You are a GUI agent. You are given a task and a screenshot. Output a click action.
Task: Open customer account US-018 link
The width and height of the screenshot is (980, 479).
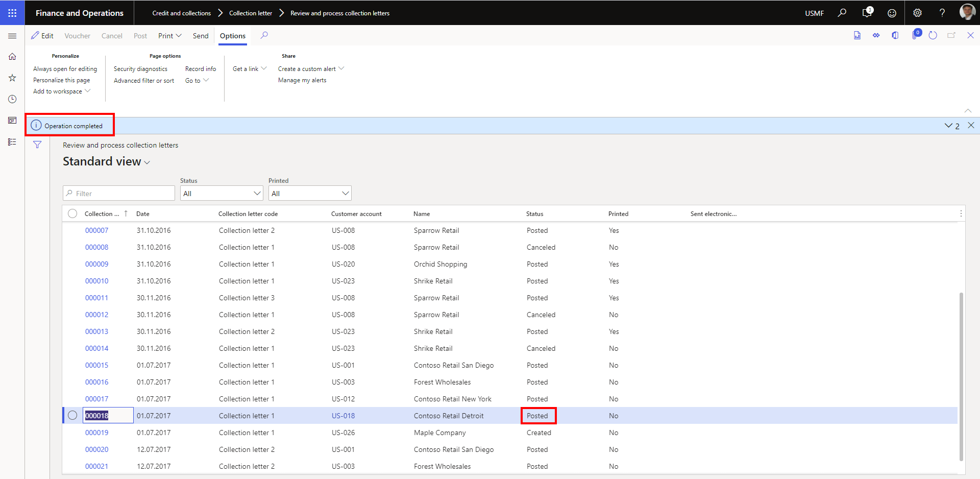[343, 416]
